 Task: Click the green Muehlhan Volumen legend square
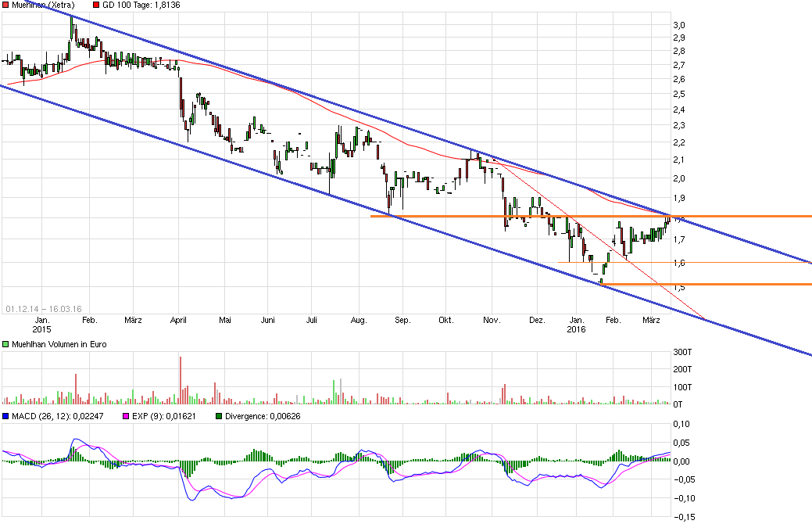pos(5,344)
